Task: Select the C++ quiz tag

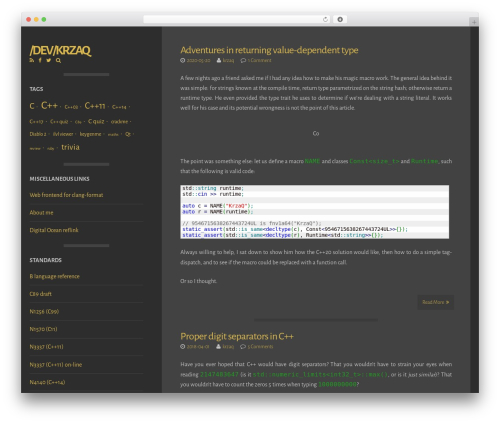Action: coord(59,122)
